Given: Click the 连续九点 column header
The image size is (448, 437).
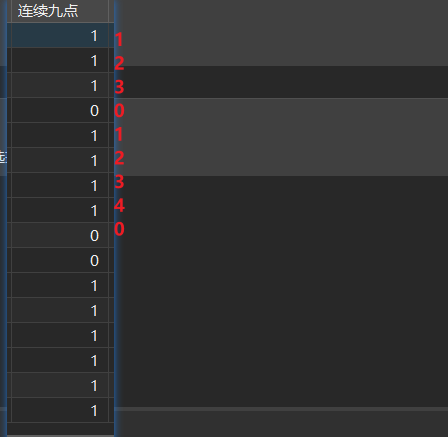Looking at the screenshot, I should tap(60, 11).
